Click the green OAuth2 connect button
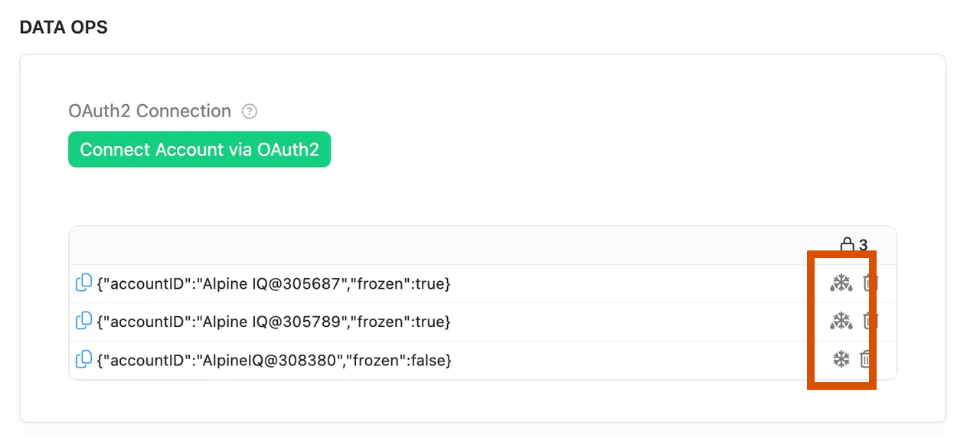The image size is (980, 448). click(199, 149)
